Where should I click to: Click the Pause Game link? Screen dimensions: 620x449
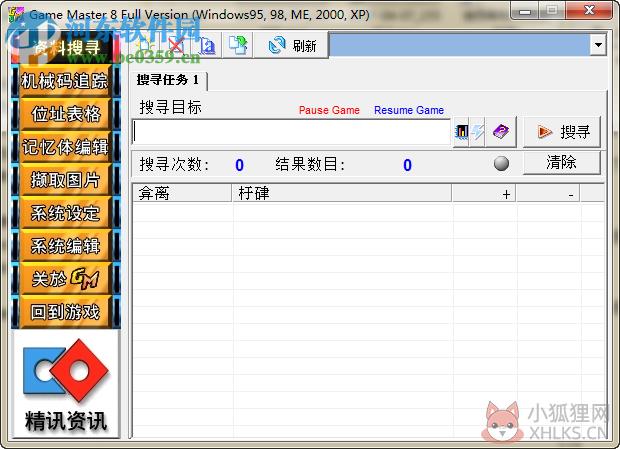329,110
